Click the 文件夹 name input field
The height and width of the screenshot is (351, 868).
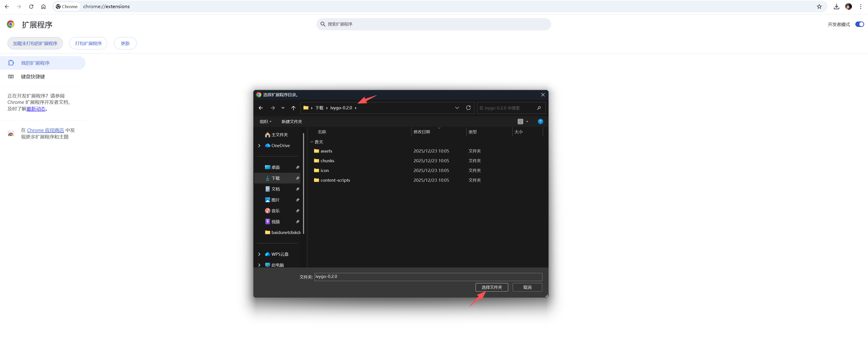click(x=428, y=277)
